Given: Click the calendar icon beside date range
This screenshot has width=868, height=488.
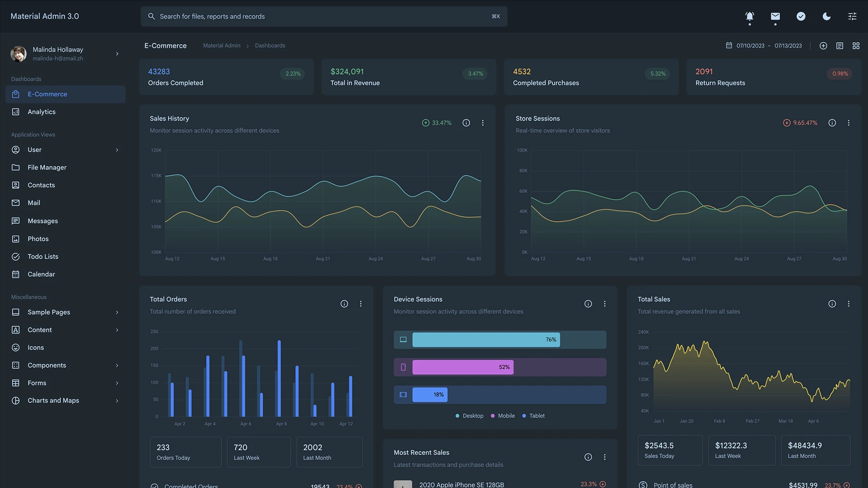Looking at the screenshot, I should point(729,46).
